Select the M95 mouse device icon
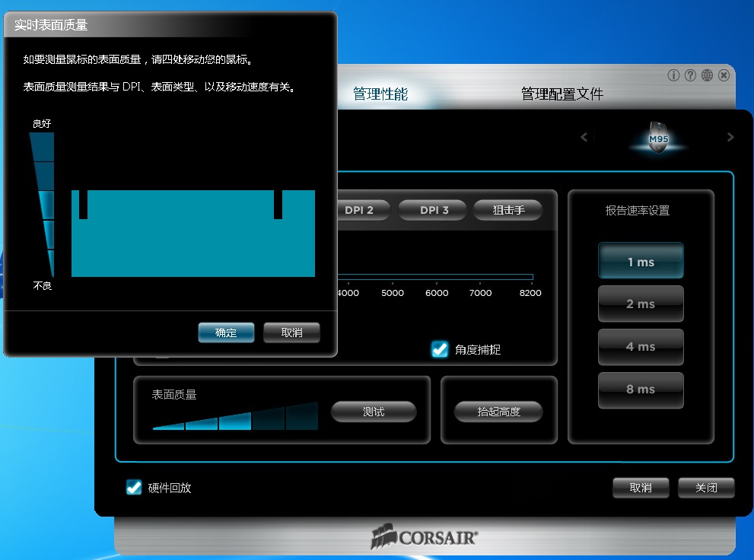 pos(658,138)
